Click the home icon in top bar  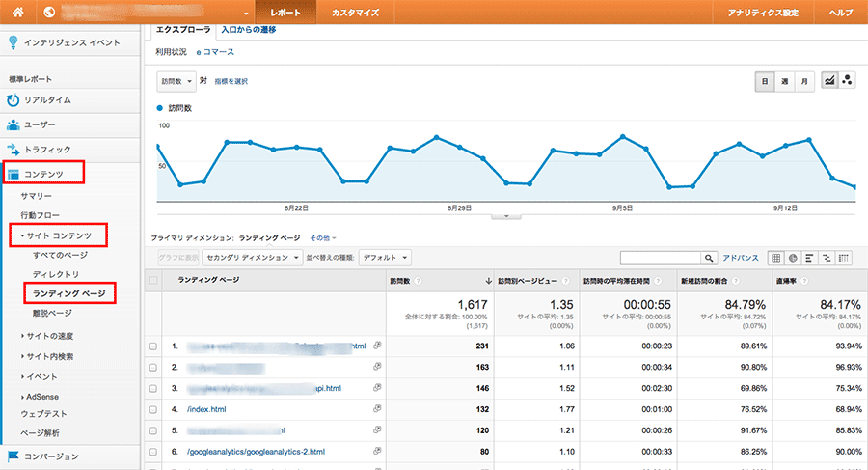coord(17,13)
